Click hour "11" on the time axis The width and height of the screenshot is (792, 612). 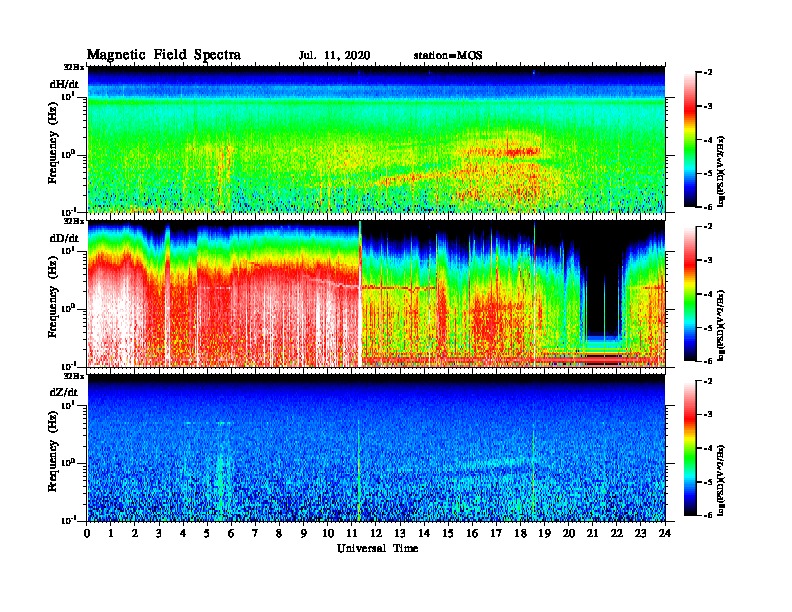click(352, 534)
